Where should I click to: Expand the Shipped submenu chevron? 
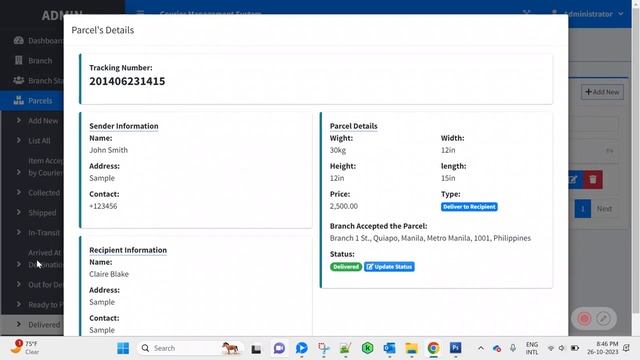pyautogui.click(x=19, y=212)
